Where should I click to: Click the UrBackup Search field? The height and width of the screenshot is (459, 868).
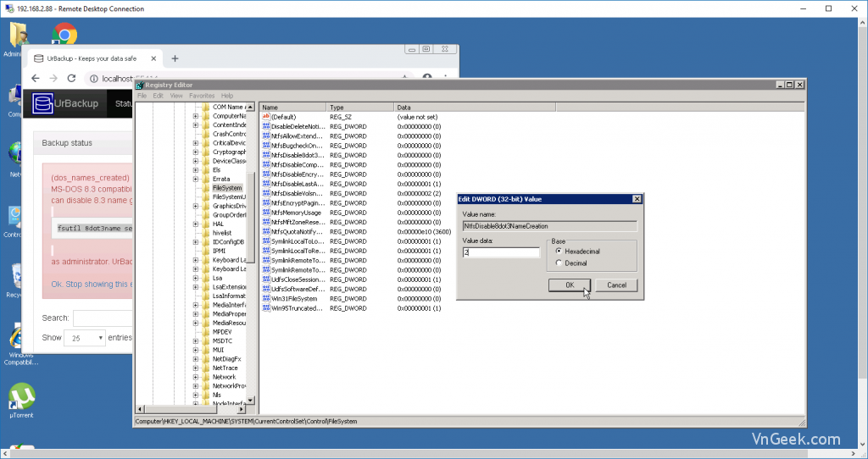tap(103, 318)
